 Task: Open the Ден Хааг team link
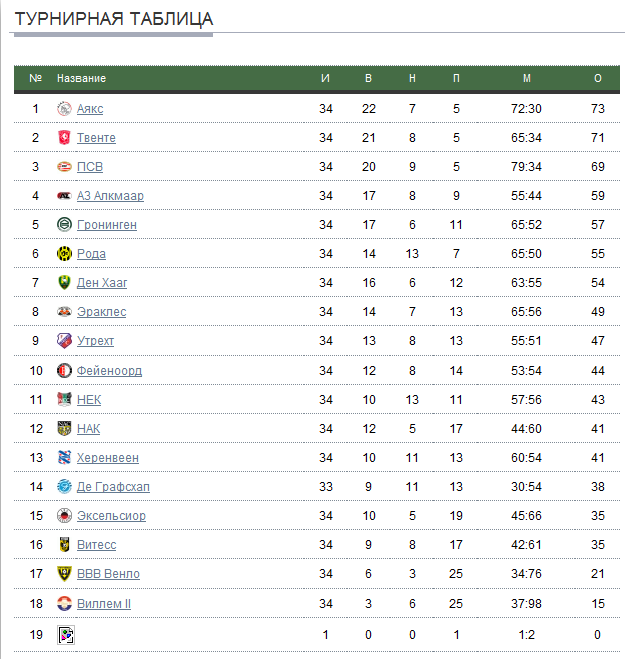102,283
